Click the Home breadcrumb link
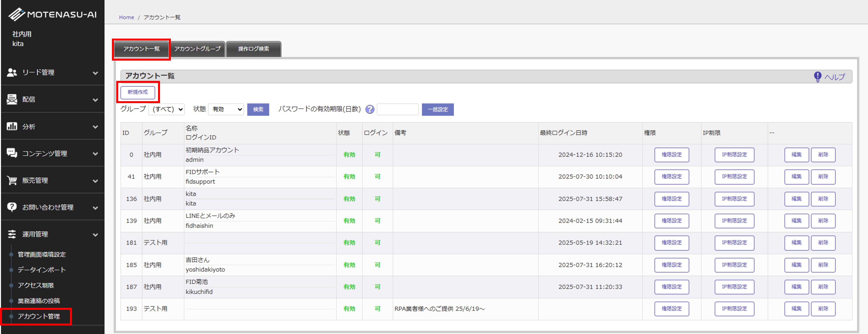Screen dimensions: 868x334 click(x=126, y=18)
